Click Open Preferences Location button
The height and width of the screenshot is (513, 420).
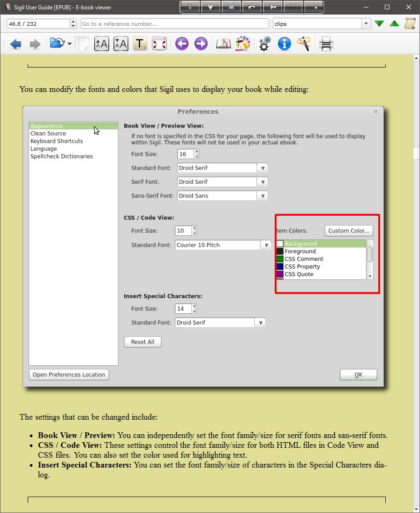pyautogui.click(x=69, y=375)
